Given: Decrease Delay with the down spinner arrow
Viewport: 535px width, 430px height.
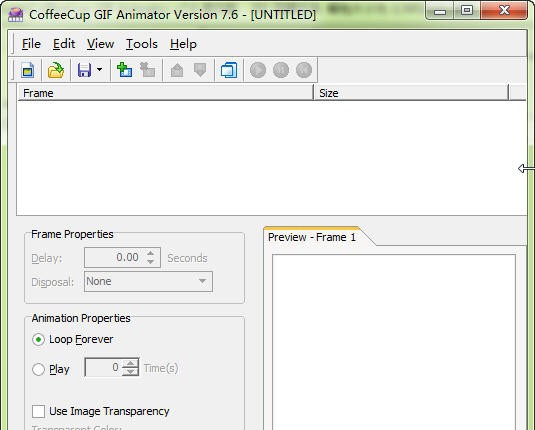Looking at the screenshot, I should (x=150, y=261).
